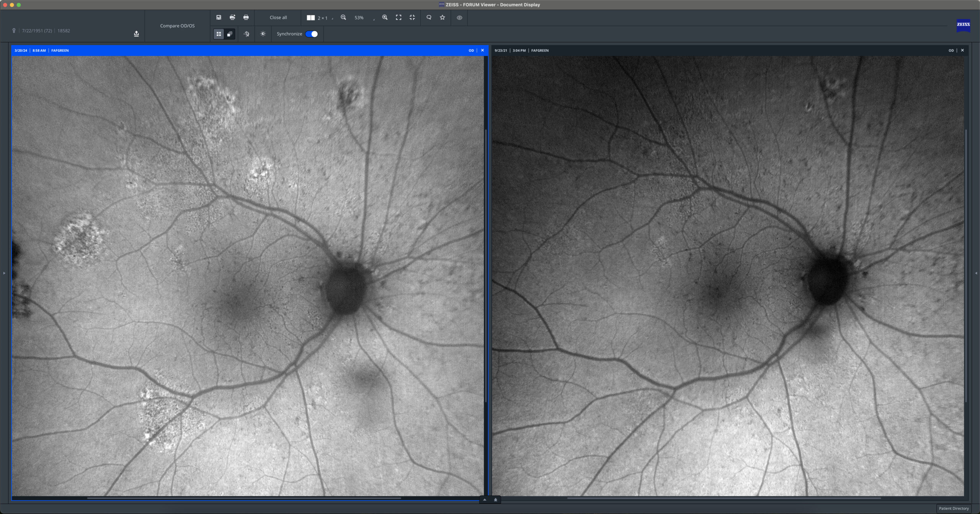Click the 3/20/24 fundus autofluorescence image

coord(248,276)
